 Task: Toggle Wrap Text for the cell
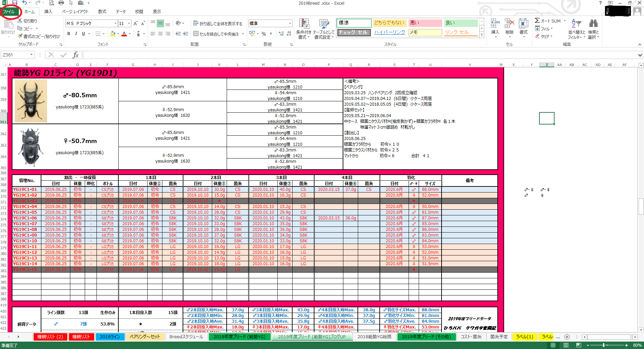coord(218,24)
